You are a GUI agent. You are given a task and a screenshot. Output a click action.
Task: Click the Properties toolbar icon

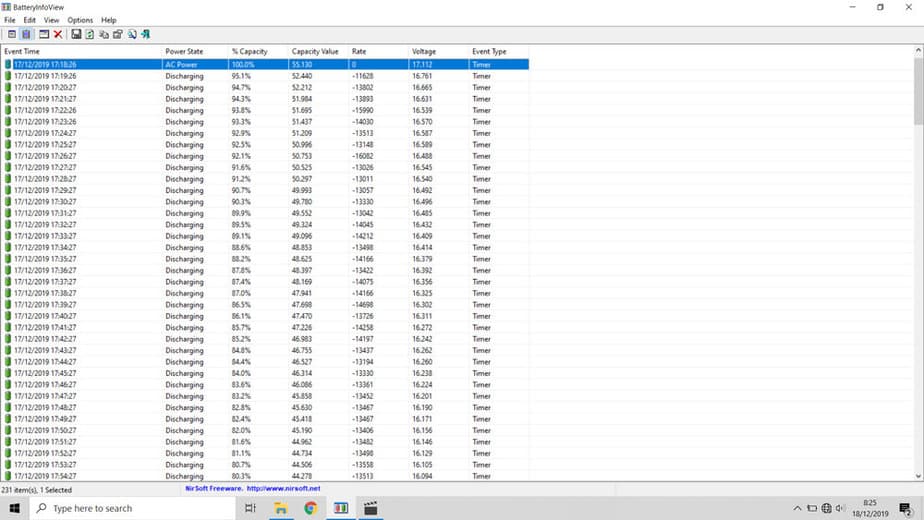tap(118, 34)
